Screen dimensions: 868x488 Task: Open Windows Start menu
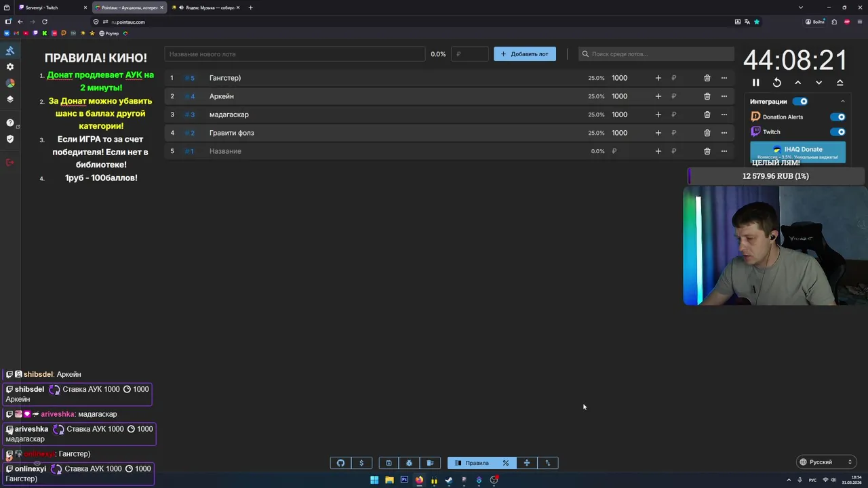point(374,480)
